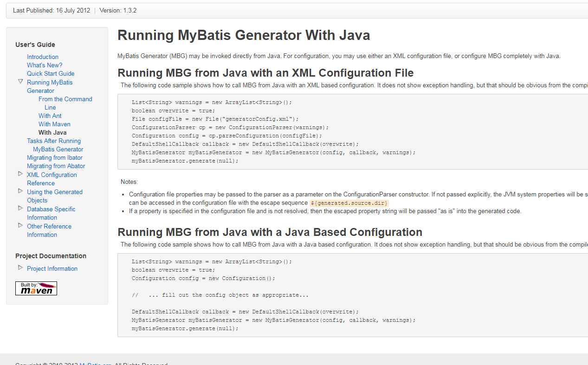Viewport: 588px width, 365px height.
Task: Click the Project Documentation heading
Action: tap(51, 256)
